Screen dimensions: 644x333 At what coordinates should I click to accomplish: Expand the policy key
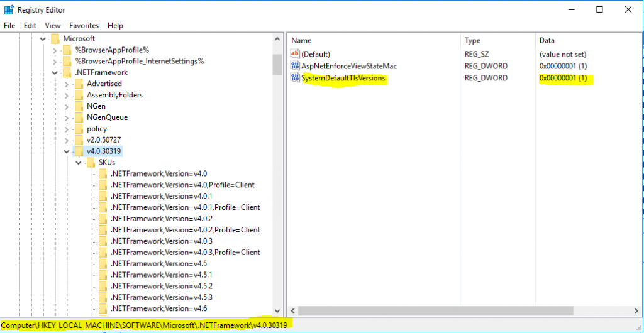67,129
